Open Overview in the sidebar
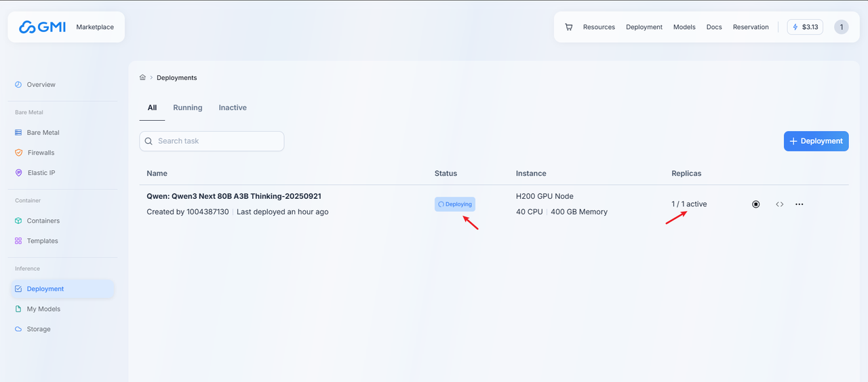Screen dimensions: 868x382 tap(41, 85)
